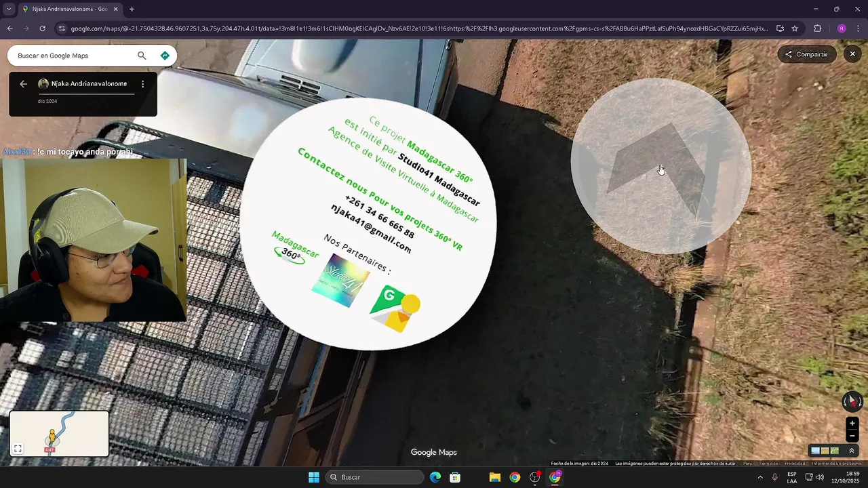Bookmark this page with the star icon
The width and height of the screenshot is (868, 488).
(x=795, y=28)
